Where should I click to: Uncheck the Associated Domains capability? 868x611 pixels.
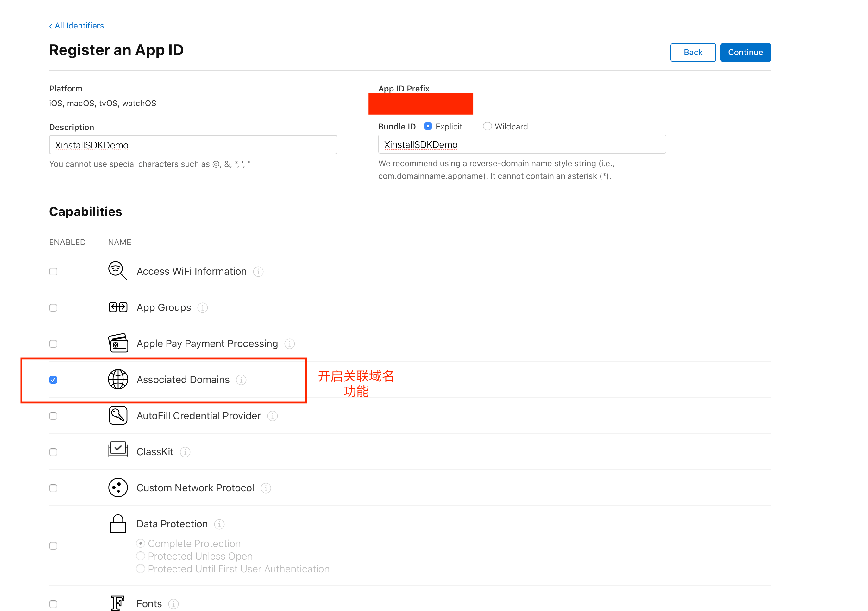point(53,380)
